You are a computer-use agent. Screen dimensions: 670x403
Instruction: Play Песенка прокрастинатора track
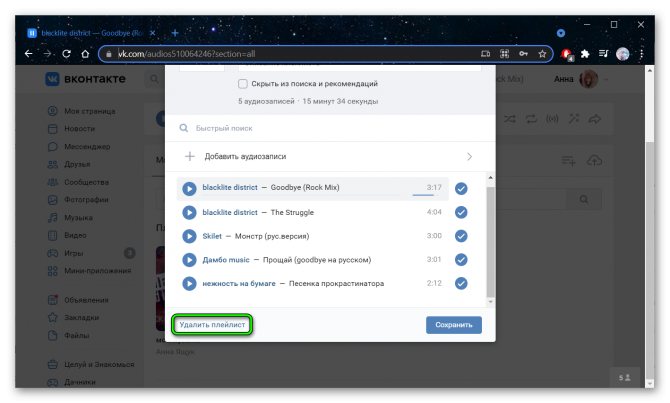189,283
